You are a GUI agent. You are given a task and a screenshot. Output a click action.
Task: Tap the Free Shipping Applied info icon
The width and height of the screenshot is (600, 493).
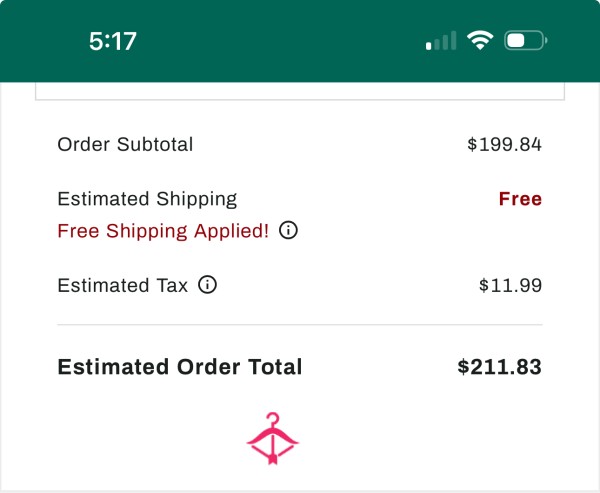click(x=288, y=230)
